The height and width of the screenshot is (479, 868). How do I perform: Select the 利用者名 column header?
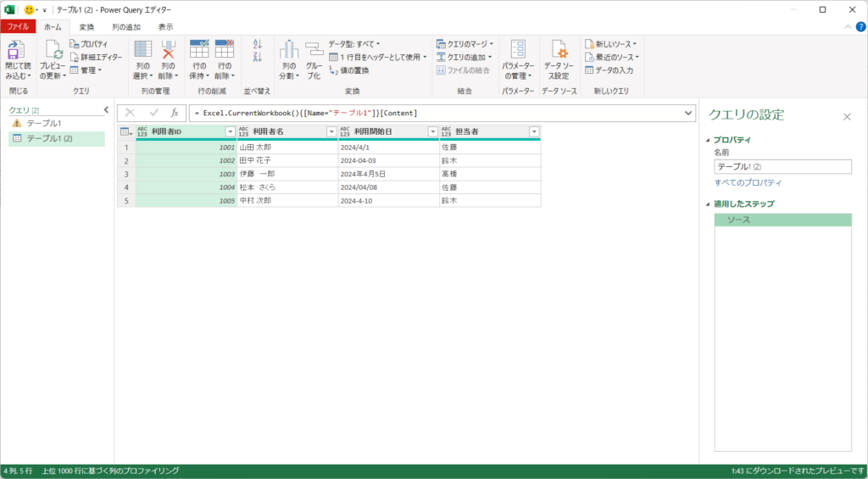(288, 131)
